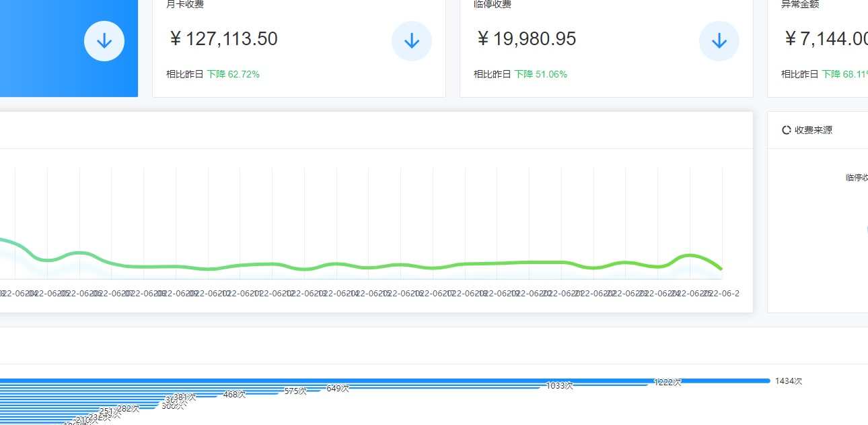Click the green line's last peak at right

[x=689, y=255]
